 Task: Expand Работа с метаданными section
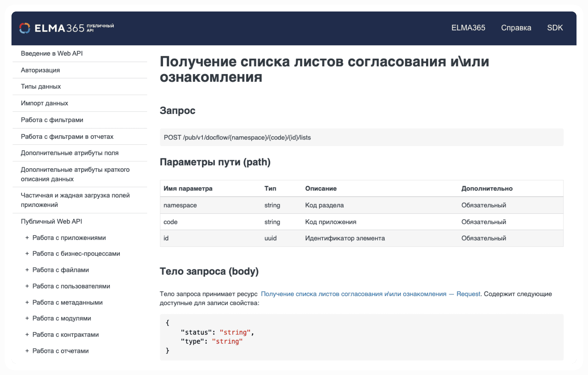coord(27,302)
